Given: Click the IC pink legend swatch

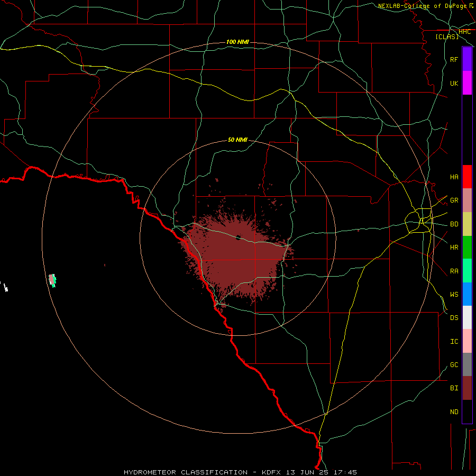Looking at the screenshot, I should [467, 341].
